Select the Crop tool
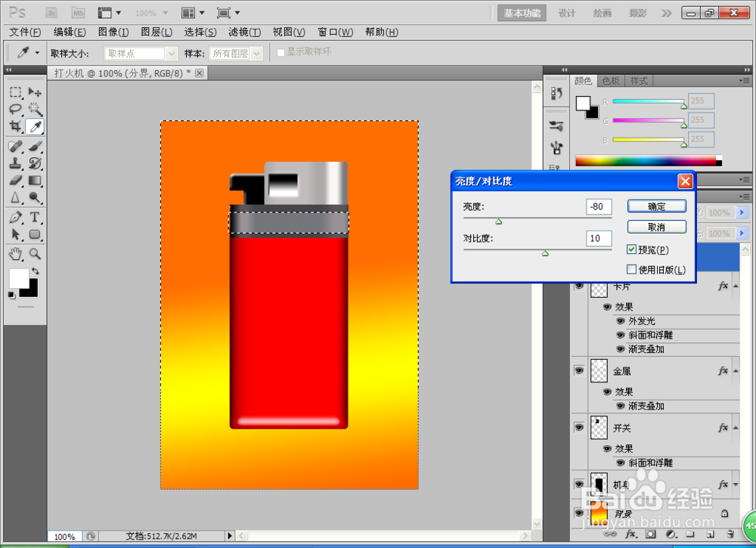This screenshot has width=756, height=548. click(15, 126)
